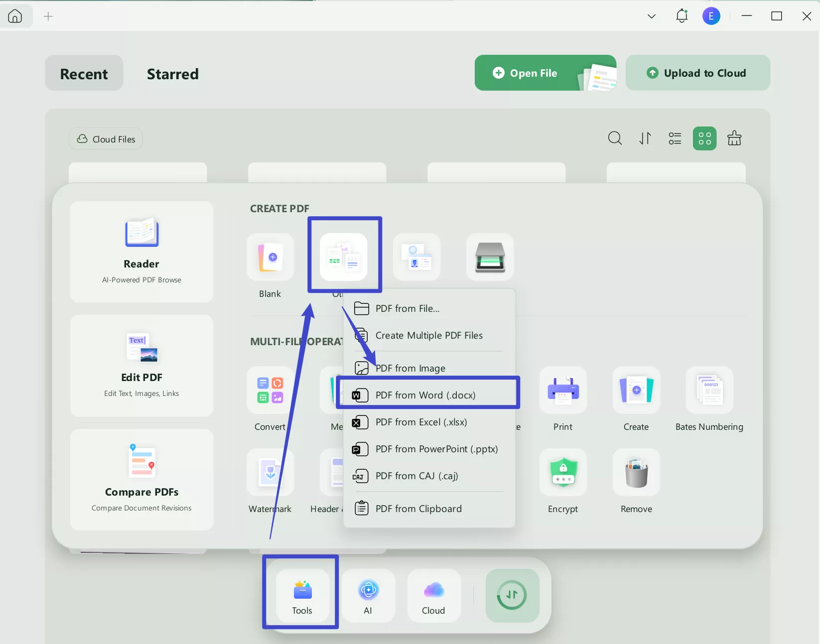Open the AI assistant icon
The width and height of the screenshot is (820, 644).
coord(368,595)
